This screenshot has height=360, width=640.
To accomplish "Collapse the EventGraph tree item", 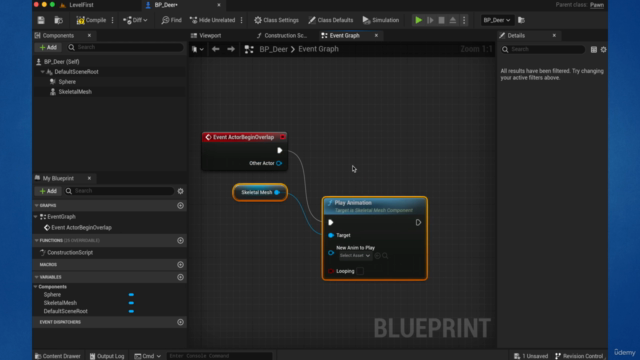I will pos(36,217).
